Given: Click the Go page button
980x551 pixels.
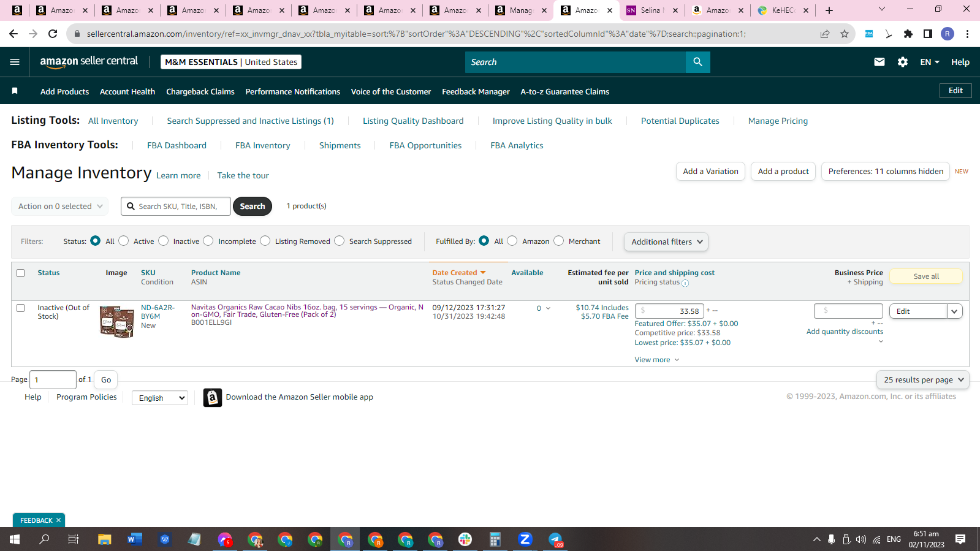Looking at the screenshot, I should (106, 380).
